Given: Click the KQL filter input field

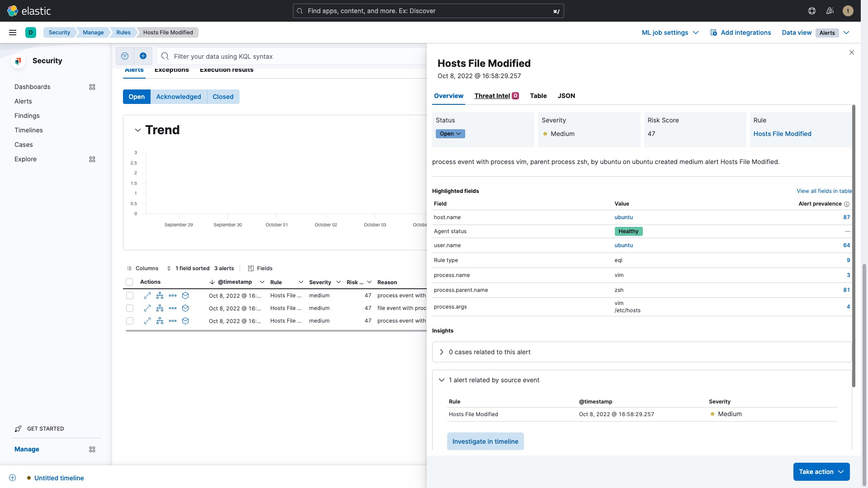Looking at the screenshot, I should coord(294,56).
